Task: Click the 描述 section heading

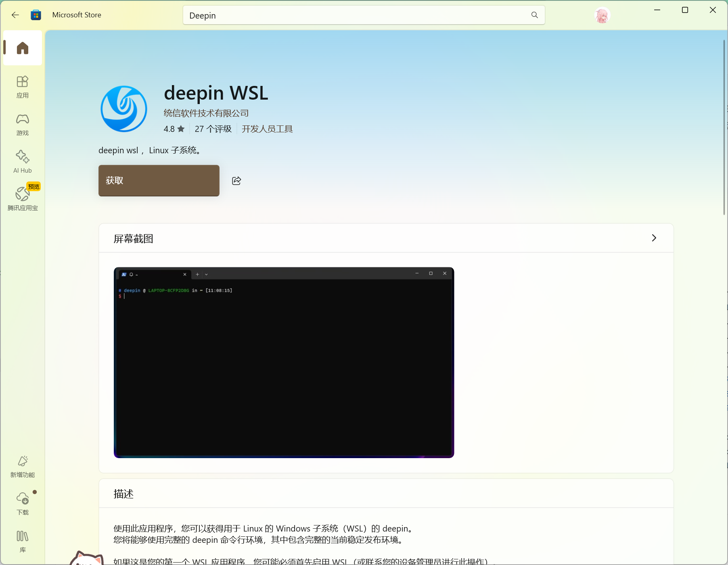Action: click(123, 494)
